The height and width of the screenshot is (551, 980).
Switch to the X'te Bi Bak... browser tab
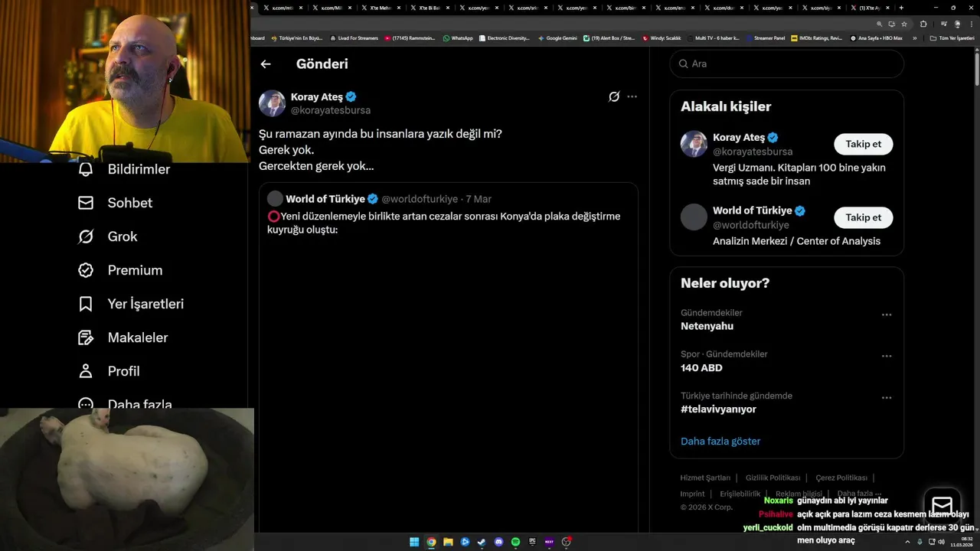(x=430, y=8)
